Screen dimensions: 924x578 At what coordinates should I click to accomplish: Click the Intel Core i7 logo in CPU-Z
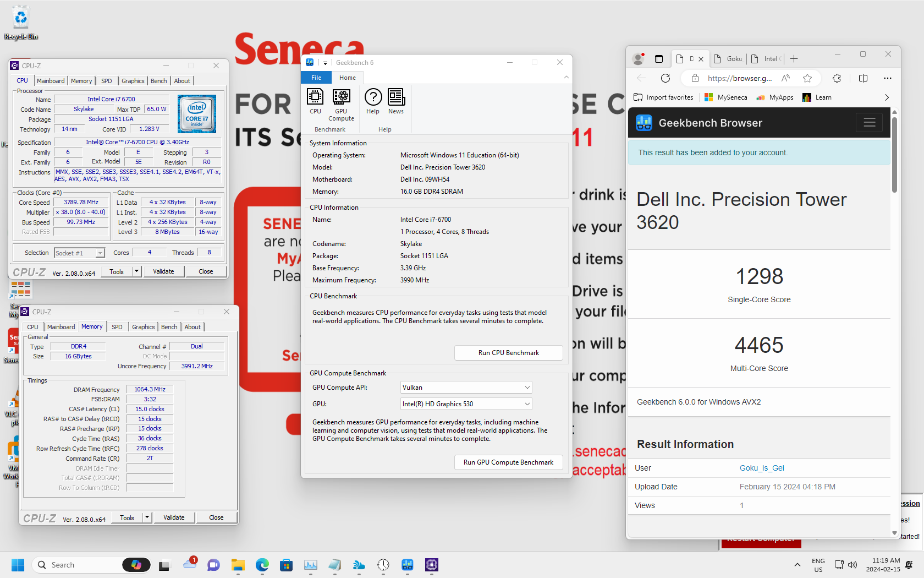click(x=197, y=114)
